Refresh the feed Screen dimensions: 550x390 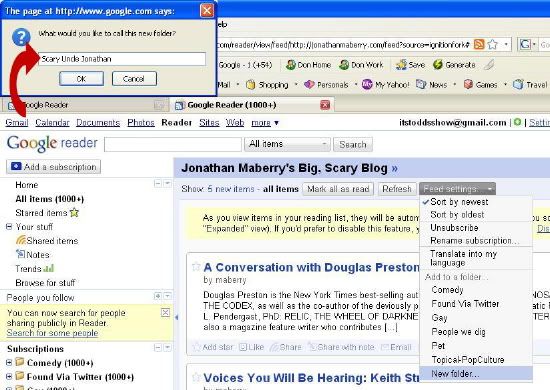(397, 189)
